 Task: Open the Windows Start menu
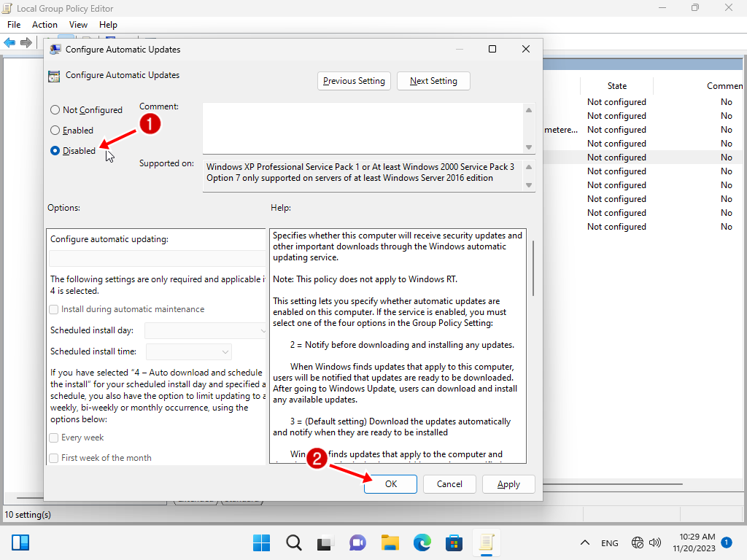tap(262, 542)
